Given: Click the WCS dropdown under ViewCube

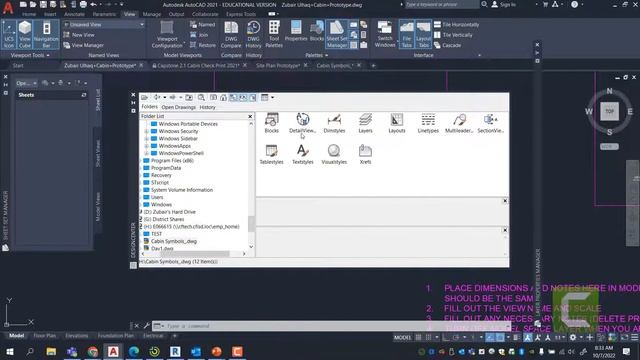Looking at the screenshot, I should [x=609, y=147].
